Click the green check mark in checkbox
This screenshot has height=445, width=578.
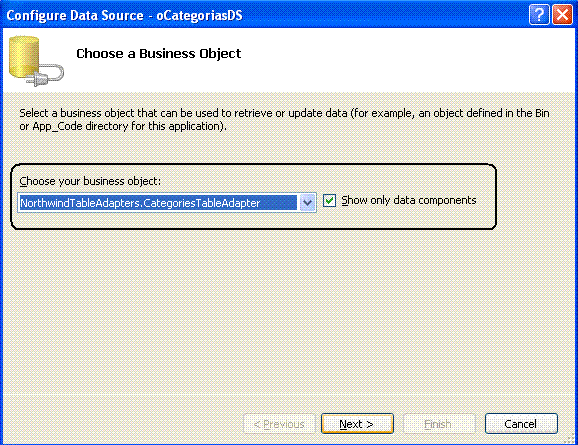coord(330,201)
